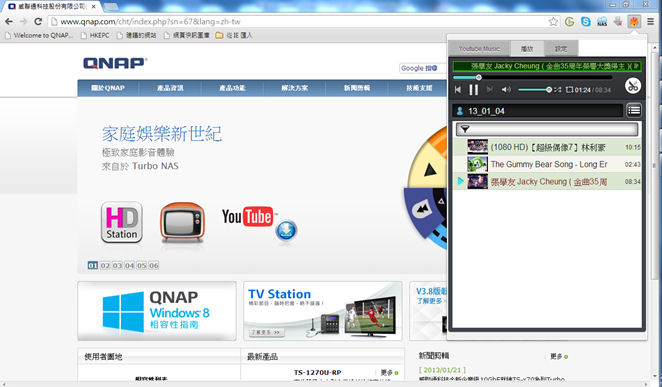Click 更多 link in 新聞剪輯 section

click(559, 357)
